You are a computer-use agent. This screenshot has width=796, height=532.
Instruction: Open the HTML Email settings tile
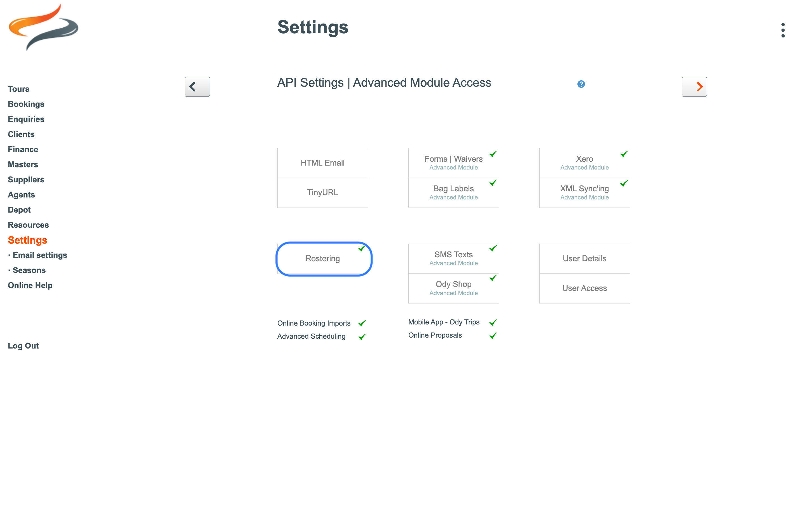click(x=322, y=163)
